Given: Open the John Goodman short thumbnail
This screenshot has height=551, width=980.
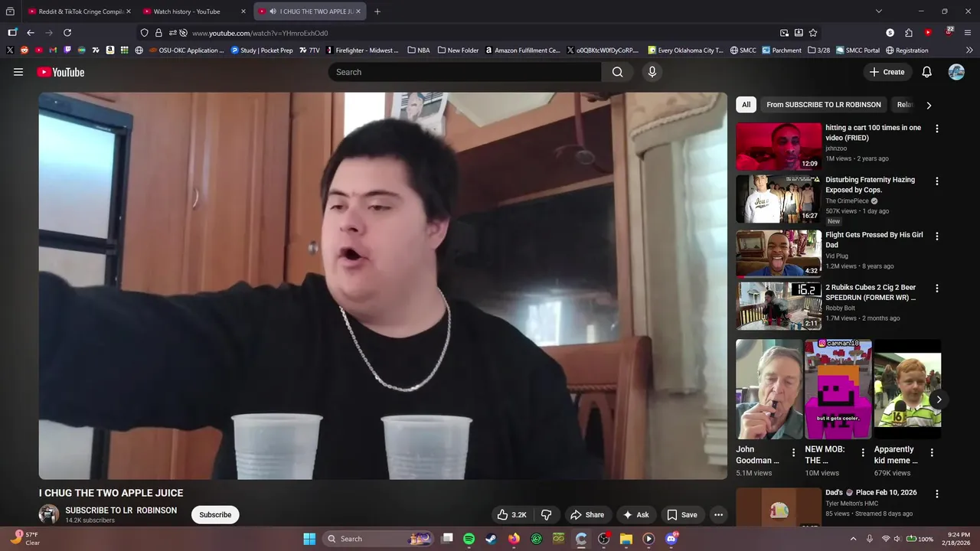Looking at the screenshot, I should pos(769,389).
